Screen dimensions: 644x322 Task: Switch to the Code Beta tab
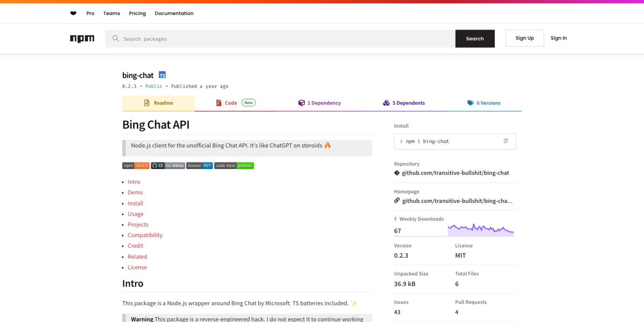(x=231, y=103)
